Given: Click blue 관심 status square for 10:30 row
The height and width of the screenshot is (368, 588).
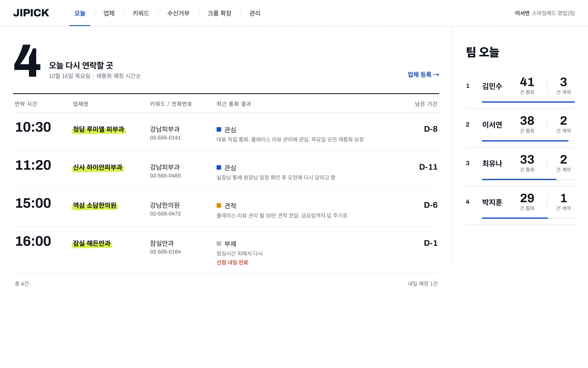Looking at the screenshot, I should point(219,129).
